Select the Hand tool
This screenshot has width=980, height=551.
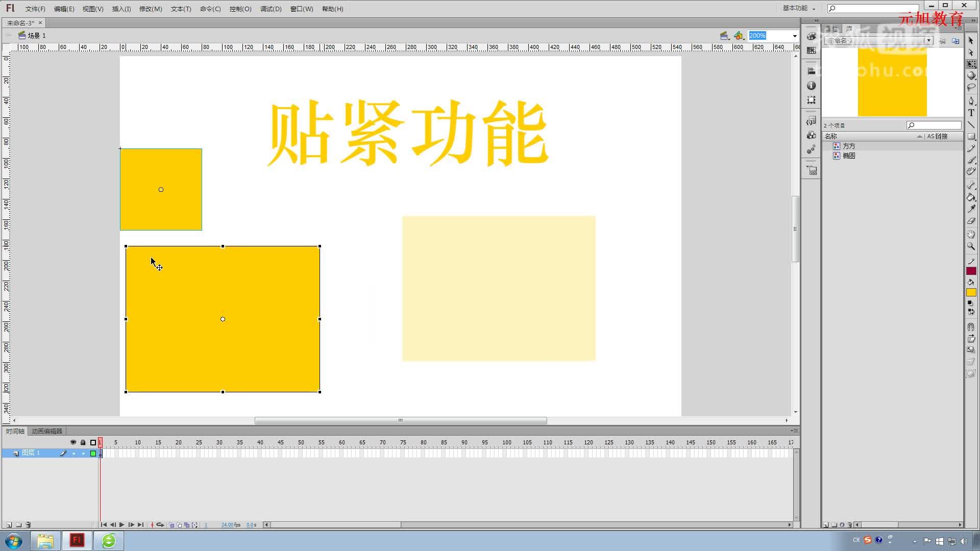point(971,234)
